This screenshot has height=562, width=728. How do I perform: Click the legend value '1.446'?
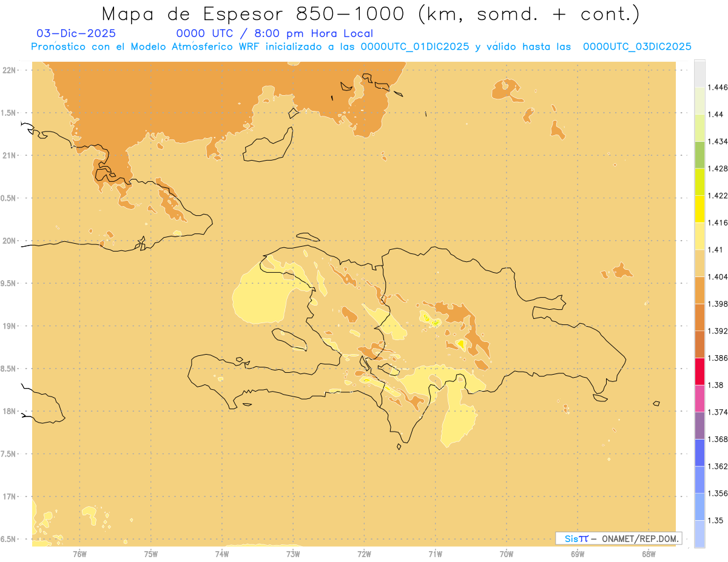(718, 87)
